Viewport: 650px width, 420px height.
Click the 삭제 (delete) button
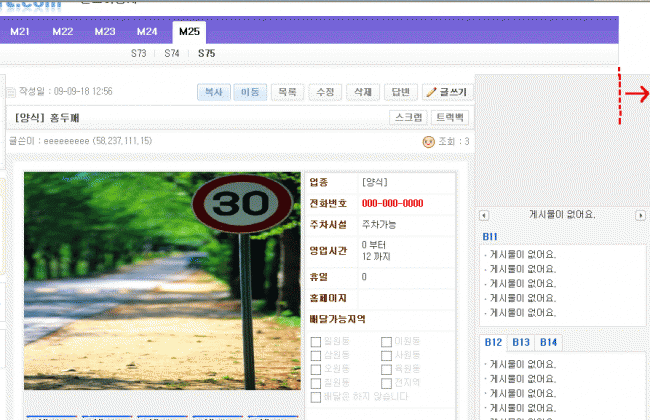[360, 91]
